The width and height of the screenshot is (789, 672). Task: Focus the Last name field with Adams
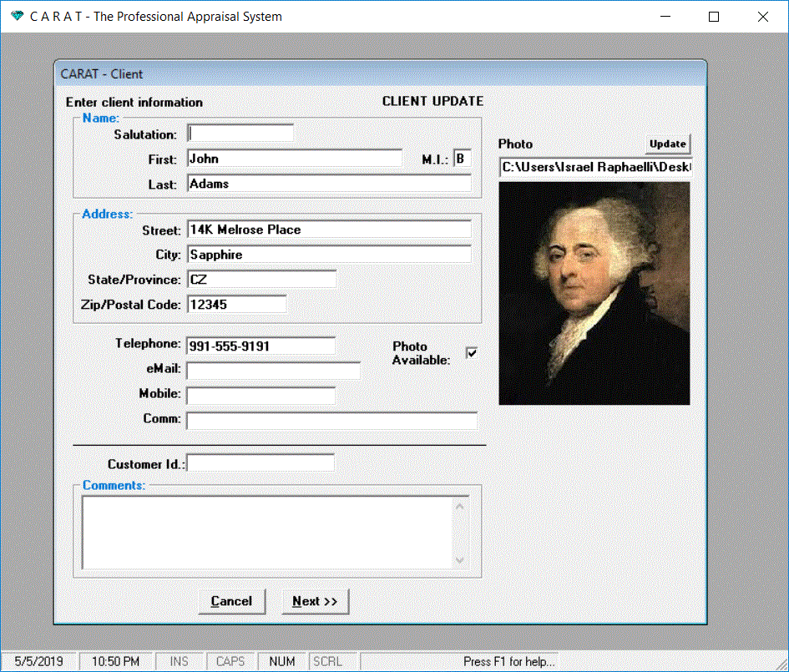(x=329, y=184)
